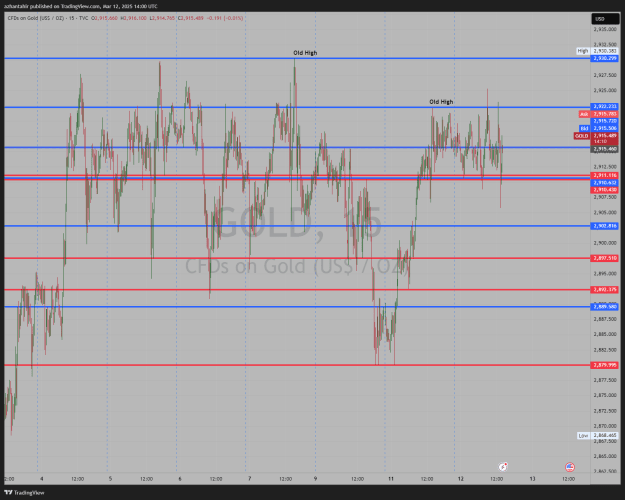The width and height of the screenshot is (625, 500).
Task: Click the azhantahir published header text
Action: point(81,6)
